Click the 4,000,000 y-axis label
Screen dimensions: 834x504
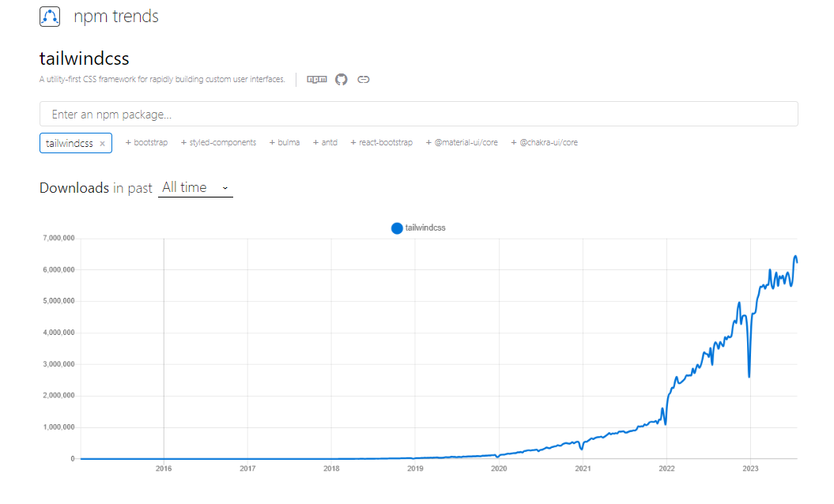click(x=58, y=333)
